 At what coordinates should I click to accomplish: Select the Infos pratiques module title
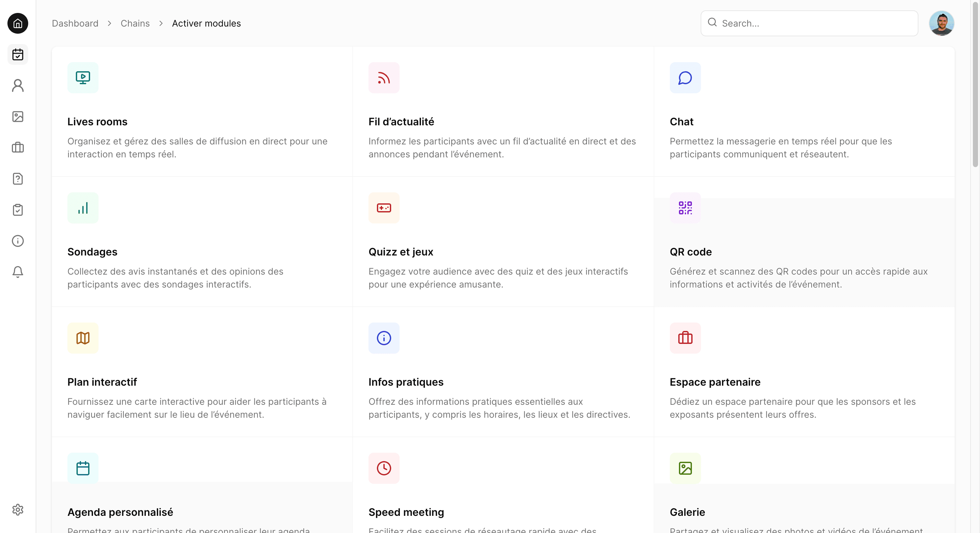point(406,382)
